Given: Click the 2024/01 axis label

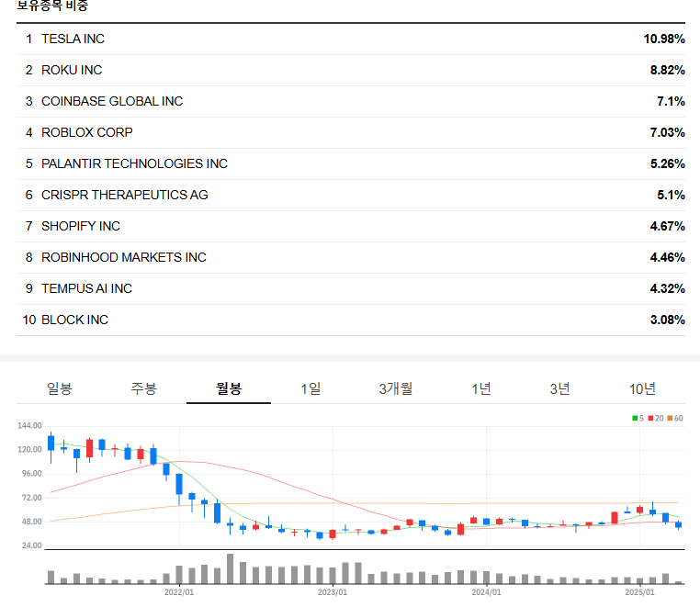Looking at the screenshot, I should (486, 592).
